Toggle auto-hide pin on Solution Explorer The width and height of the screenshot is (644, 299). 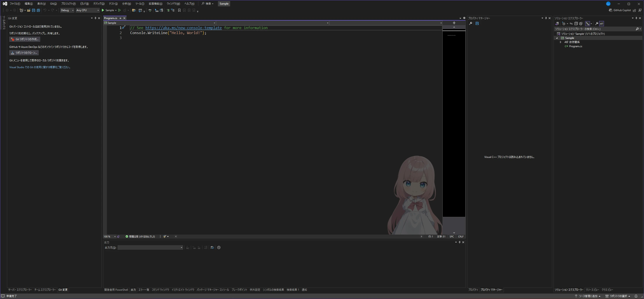tap(636, 18)
